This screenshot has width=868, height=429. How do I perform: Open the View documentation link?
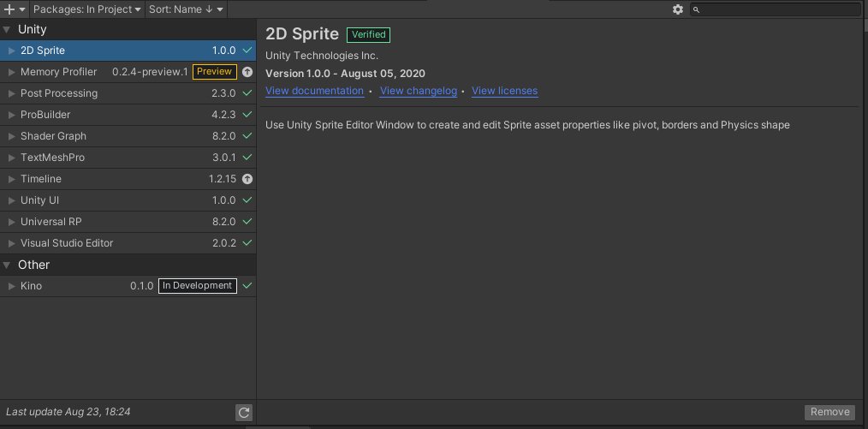click(314, 91)
